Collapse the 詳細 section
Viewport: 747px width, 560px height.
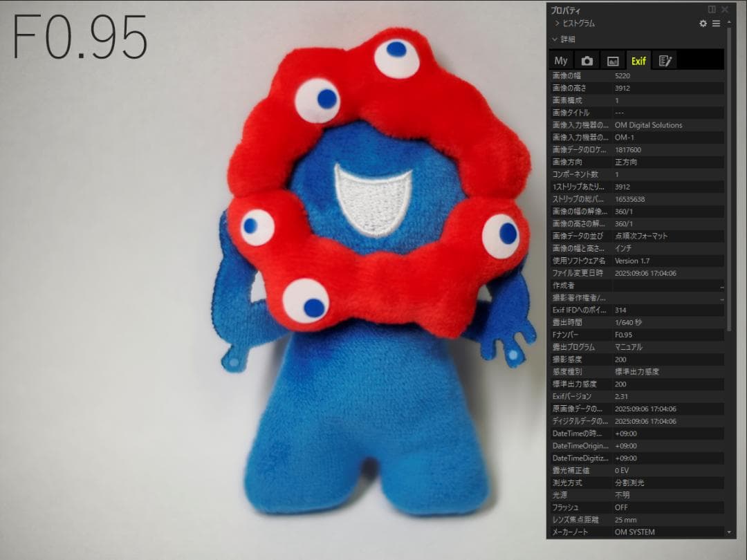click(x=555, y=39)
